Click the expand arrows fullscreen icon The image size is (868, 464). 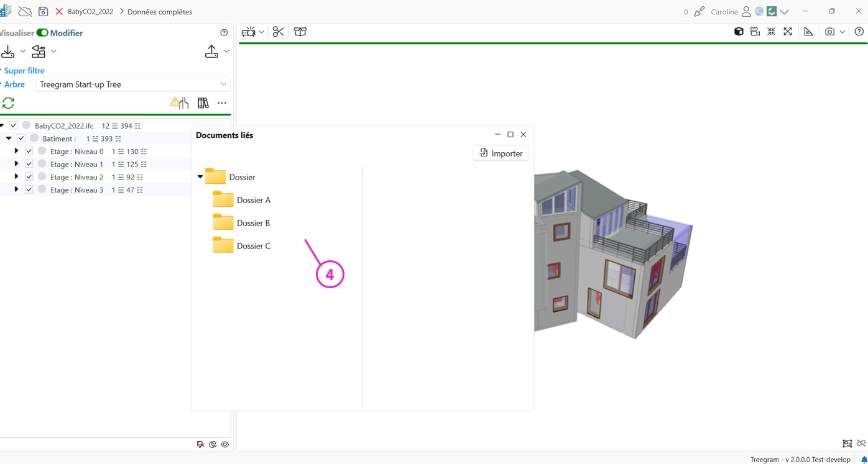tap(788, 32)
